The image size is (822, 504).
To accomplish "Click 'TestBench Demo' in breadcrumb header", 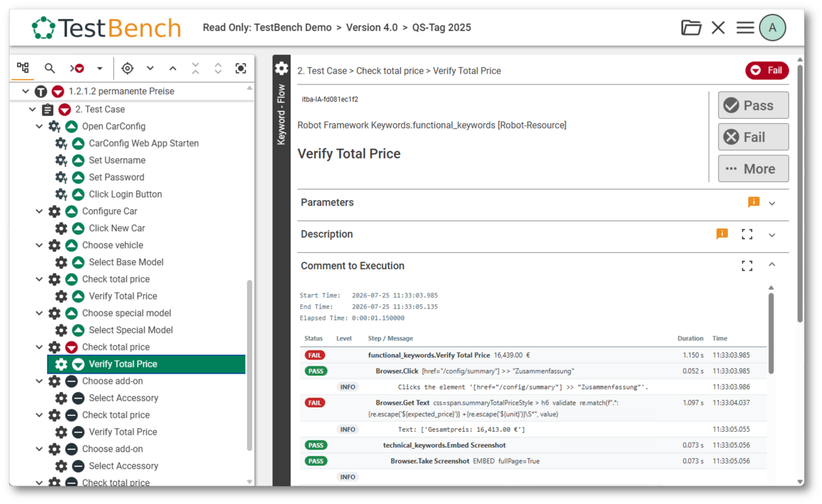I will click(293, 27).
